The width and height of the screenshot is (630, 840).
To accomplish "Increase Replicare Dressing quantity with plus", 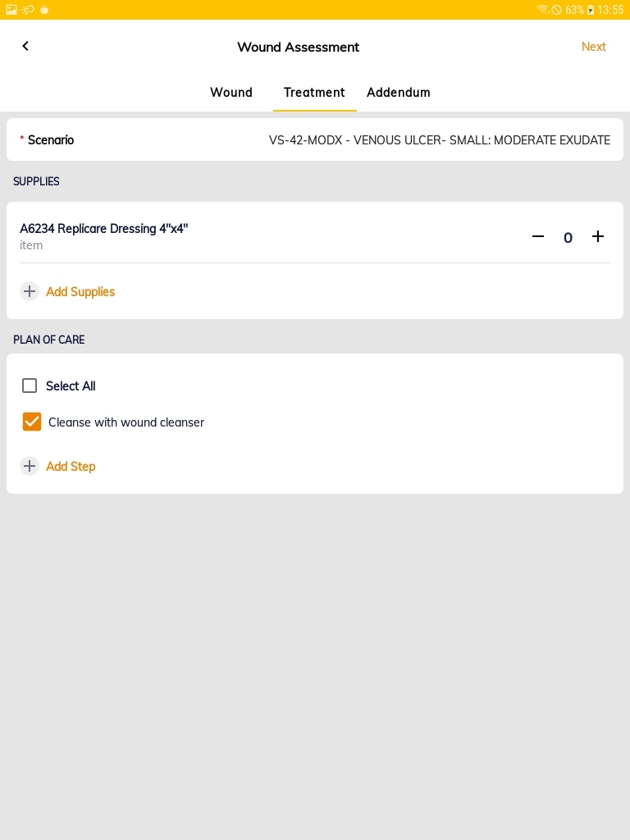I will click(598, 236).
